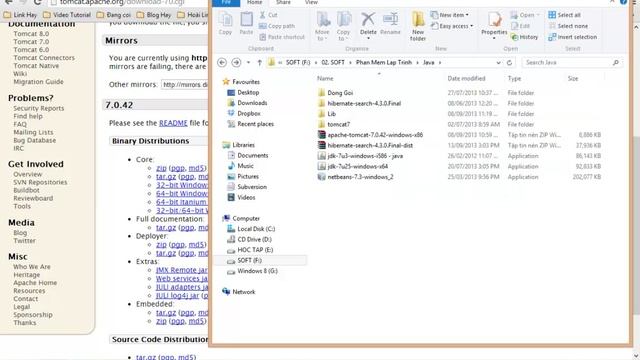Select Subversion in Libraries
This screenshot has width=640, height=360.
click(252, 187)
